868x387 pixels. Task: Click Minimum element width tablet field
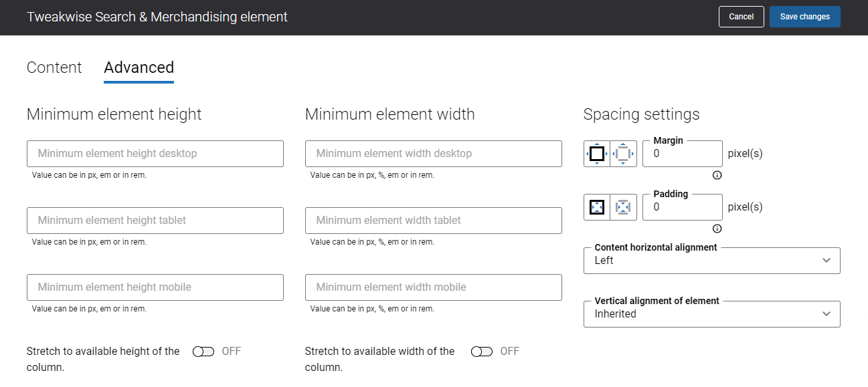(434, 221)
